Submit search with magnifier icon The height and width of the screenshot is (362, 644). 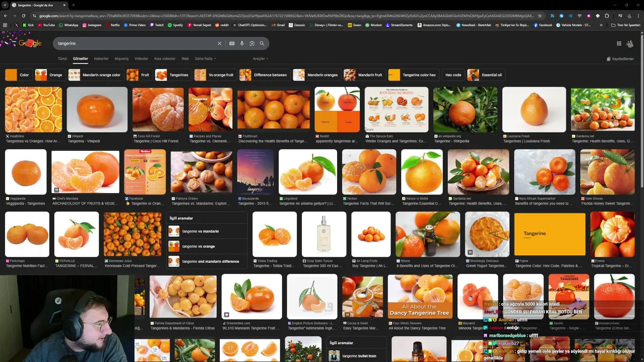coord(262,44)
